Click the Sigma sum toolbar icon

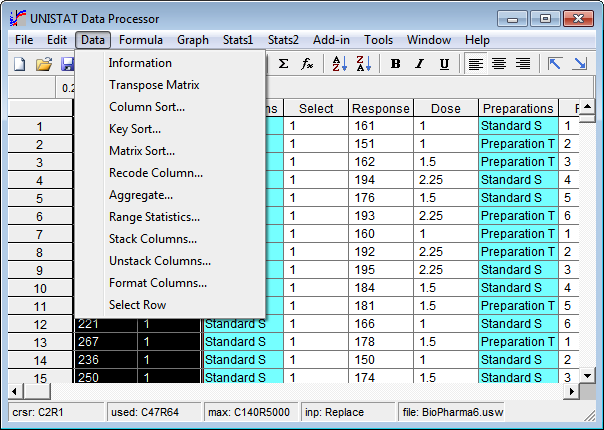coord(283,64)
